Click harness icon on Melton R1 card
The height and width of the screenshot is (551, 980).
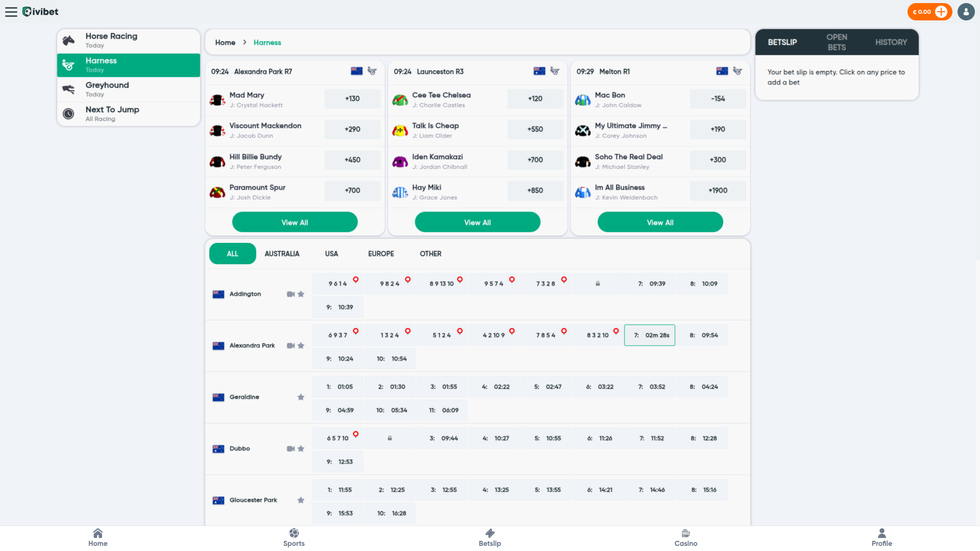pos(738,71)
